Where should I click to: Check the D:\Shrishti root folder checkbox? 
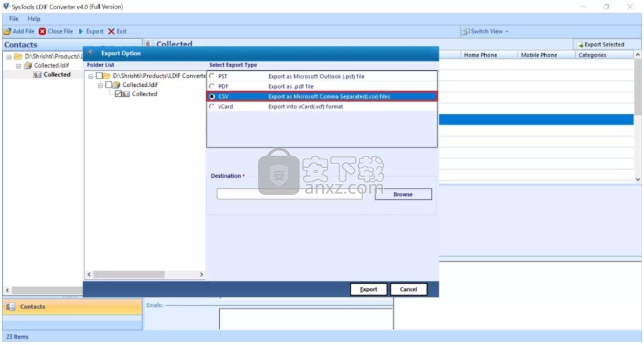(99, 76)
